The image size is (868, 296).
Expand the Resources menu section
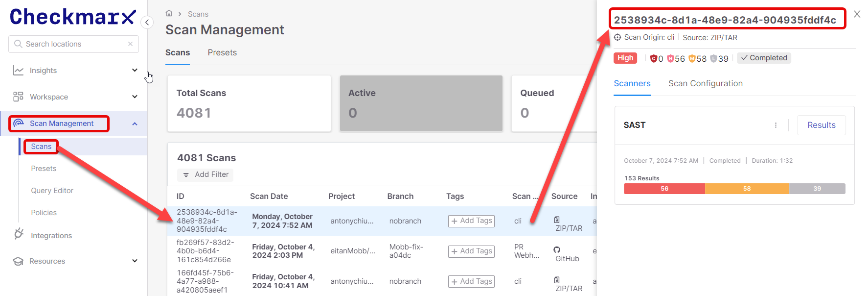coord(135,261)
